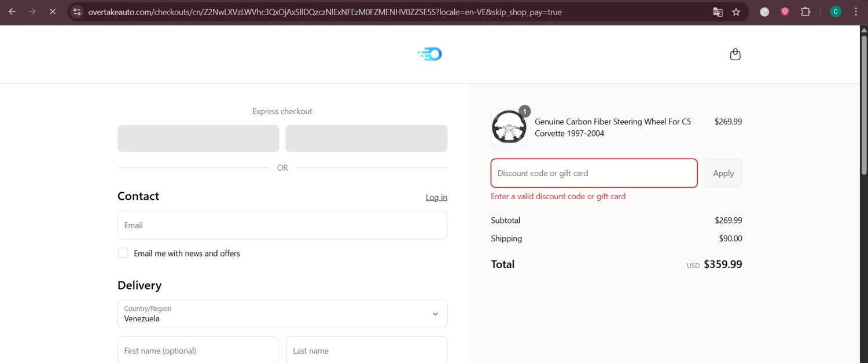868x363 pixels.
Task: Select the Express checkout label
Action: (282, 111)
